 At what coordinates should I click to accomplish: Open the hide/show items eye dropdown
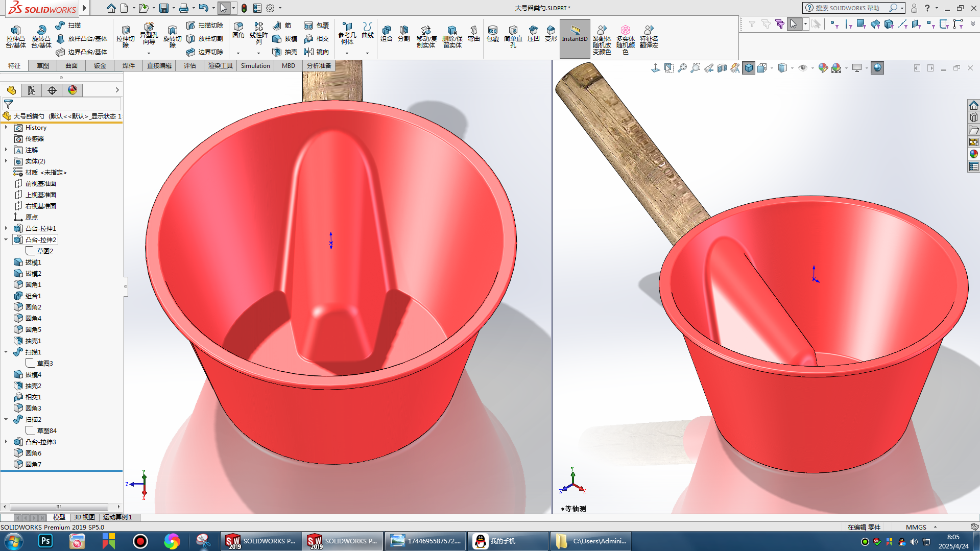pyautogui.click(x=812, y=68)
